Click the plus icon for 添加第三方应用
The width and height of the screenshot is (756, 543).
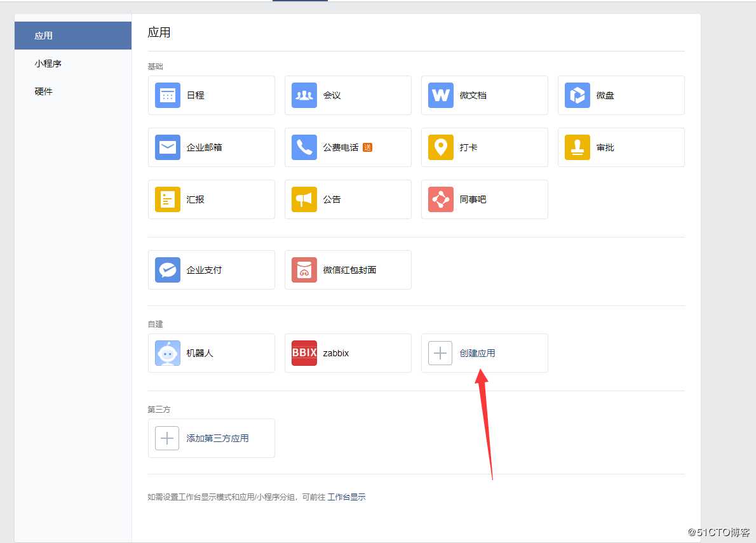point(167,438)
